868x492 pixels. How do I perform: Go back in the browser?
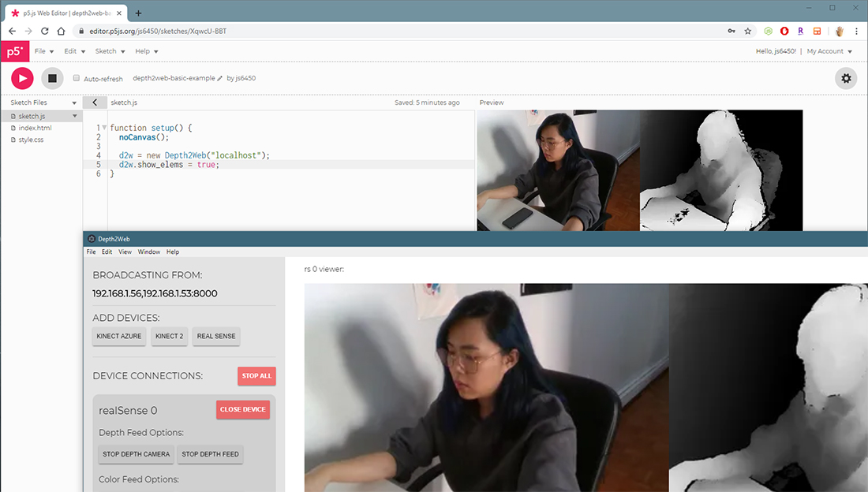[x=12, y=31]
